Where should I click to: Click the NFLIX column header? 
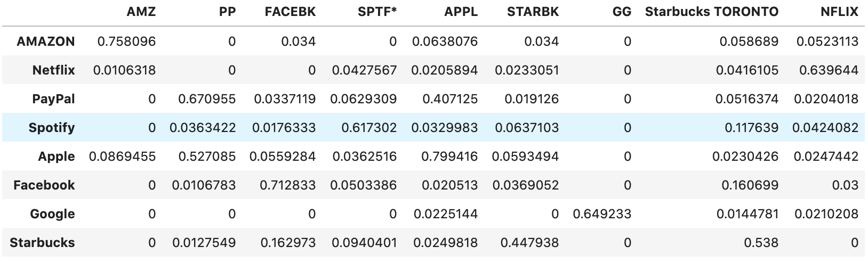840,12
